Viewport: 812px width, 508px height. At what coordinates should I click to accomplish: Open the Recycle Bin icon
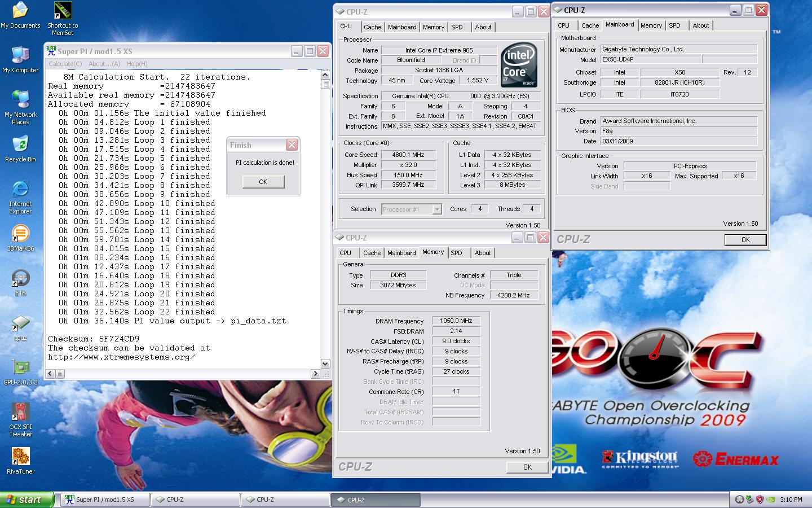(20, 149)
